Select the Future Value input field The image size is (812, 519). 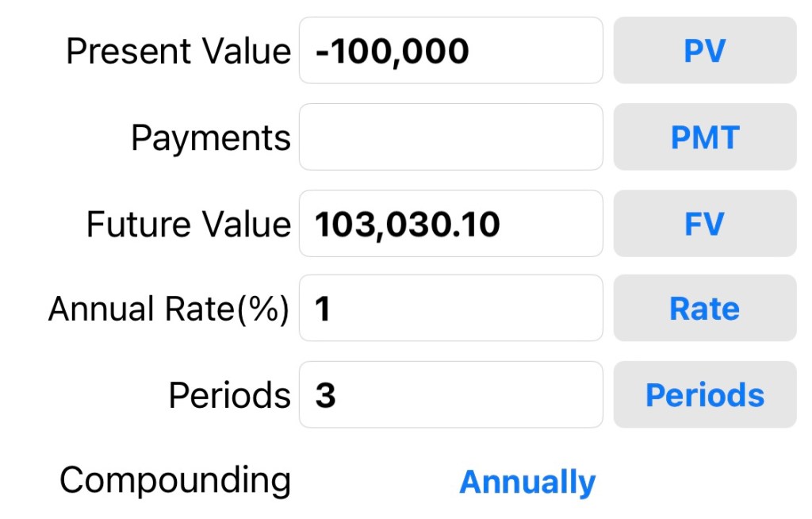(450, 224)
